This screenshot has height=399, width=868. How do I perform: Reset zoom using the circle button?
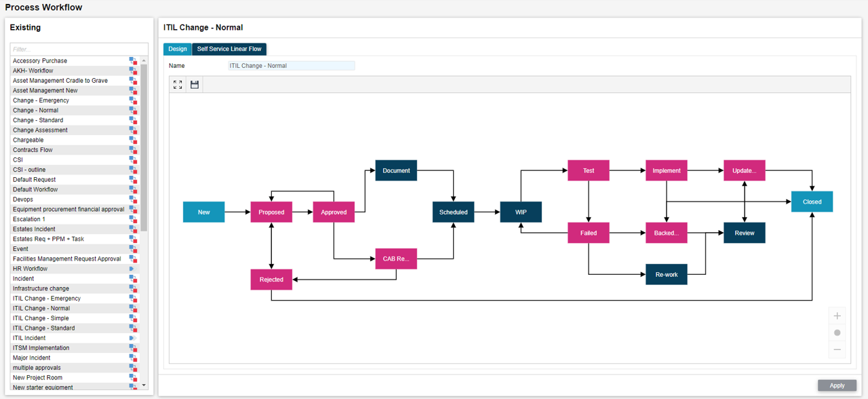pos(837,332)
